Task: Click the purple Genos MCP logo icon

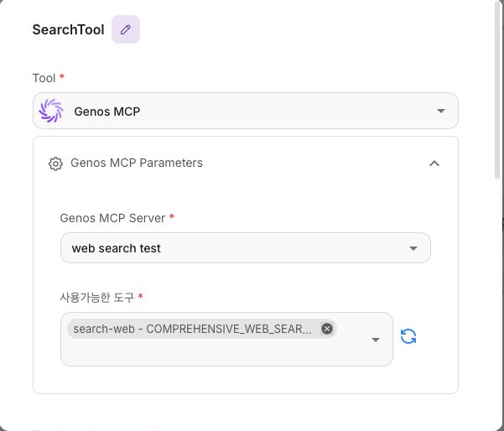Action: tap(51, 111)
